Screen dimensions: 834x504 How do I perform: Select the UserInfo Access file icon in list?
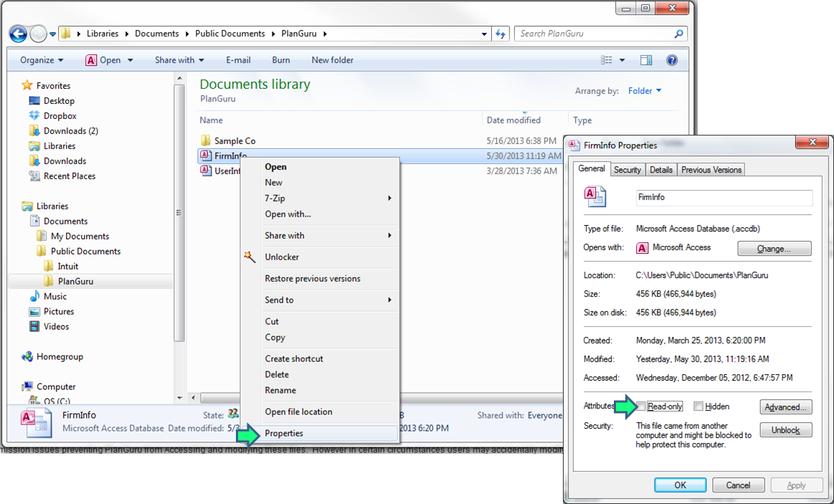[206, 171]
